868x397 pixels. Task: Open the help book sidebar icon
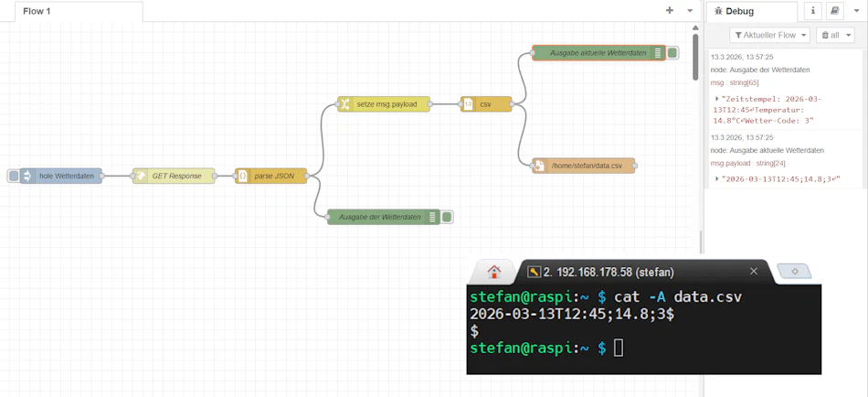[x=834, y=11]
